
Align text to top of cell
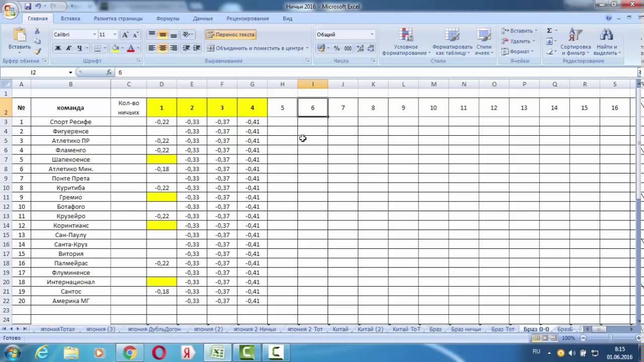tap(151, 35)
